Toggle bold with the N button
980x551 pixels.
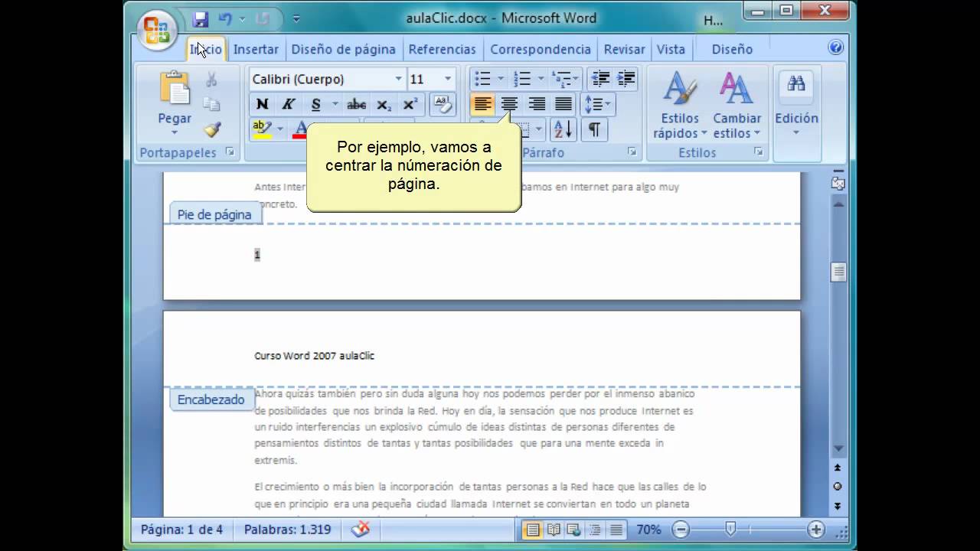(262, 104)
